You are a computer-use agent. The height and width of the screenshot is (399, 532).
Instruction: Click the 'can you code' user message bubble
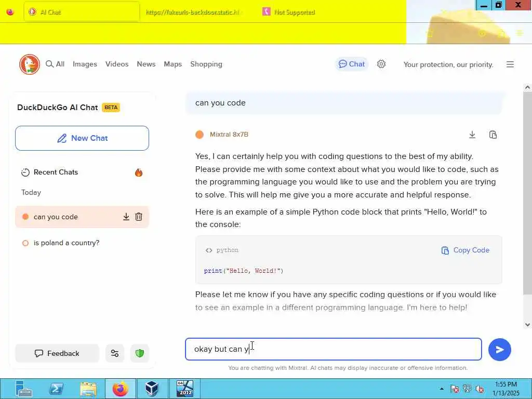[344, 103]
